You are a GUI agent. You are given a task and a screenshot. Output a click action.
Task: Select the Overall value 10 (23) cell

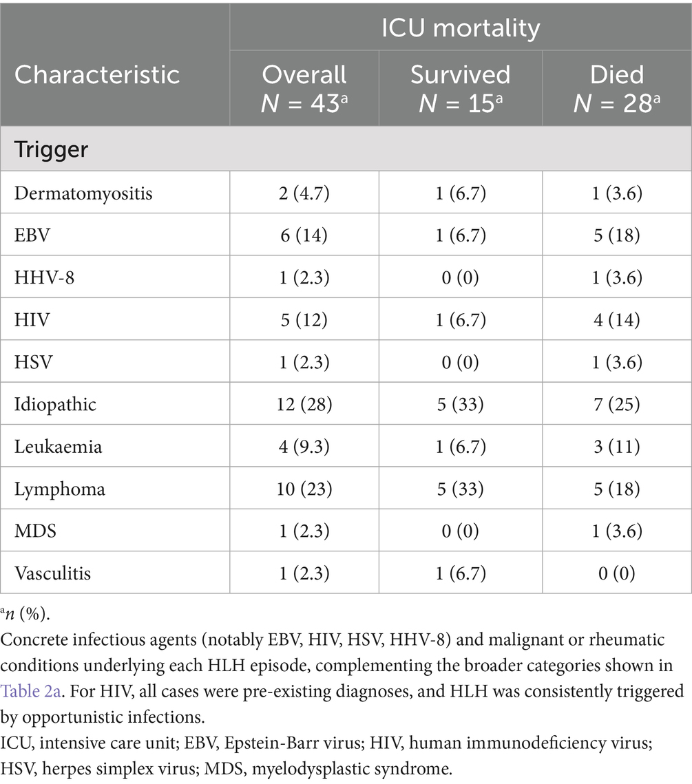(304, 489)
